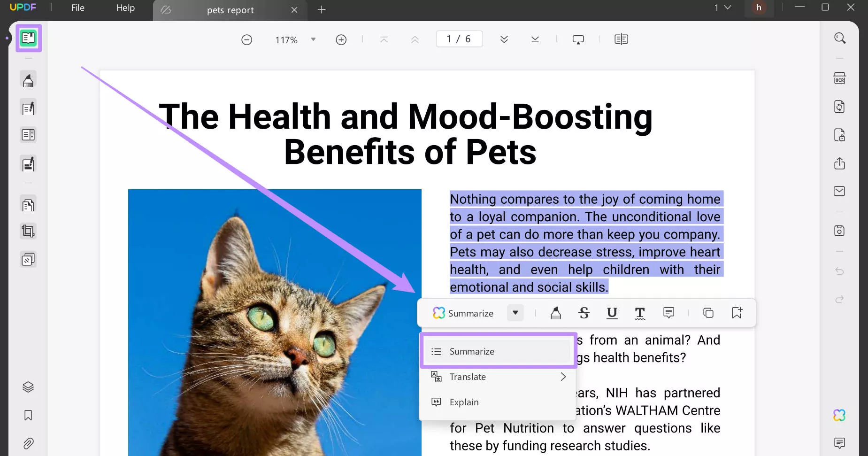
Task: Click the UPDF logo
Action: coord(23,7)
